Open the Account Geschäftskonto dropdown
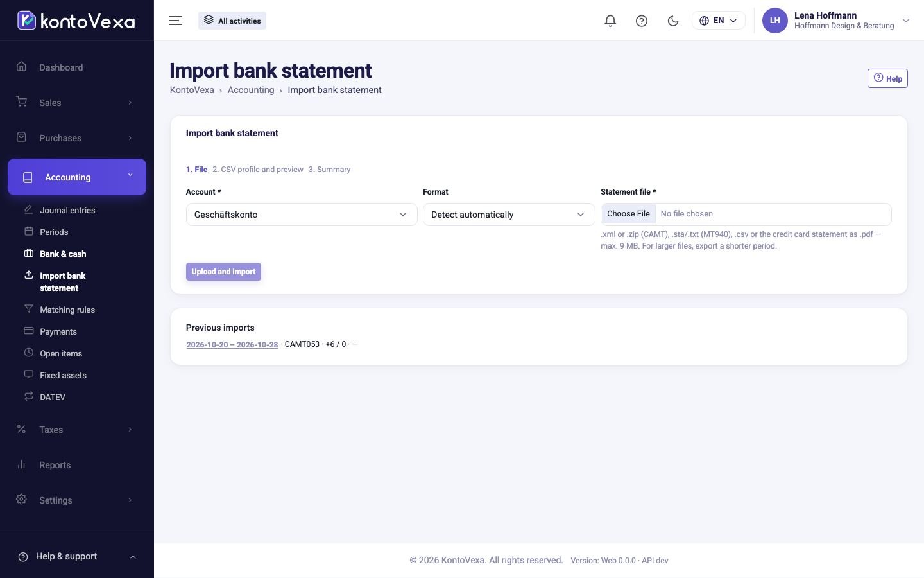 point(302,215)
